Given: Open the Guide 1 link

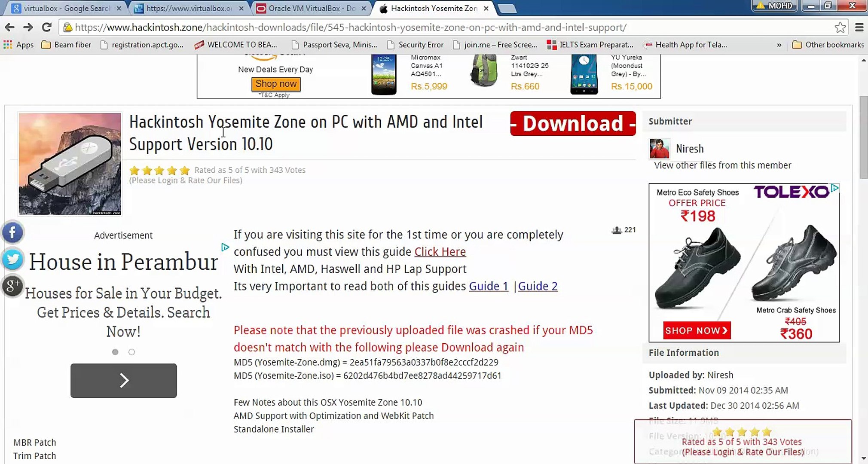Looking at the screenshot, I should pos(489,286).
